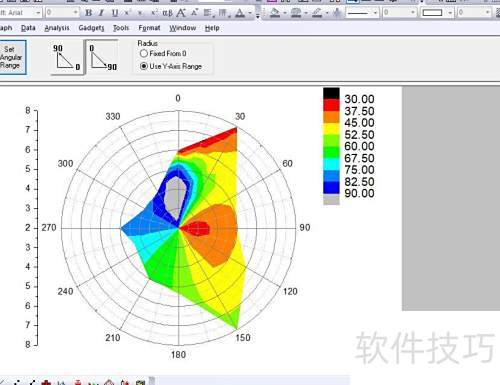Toggle Bold text formatting
This screenshot has height=385, width=500.
point(88,13)
